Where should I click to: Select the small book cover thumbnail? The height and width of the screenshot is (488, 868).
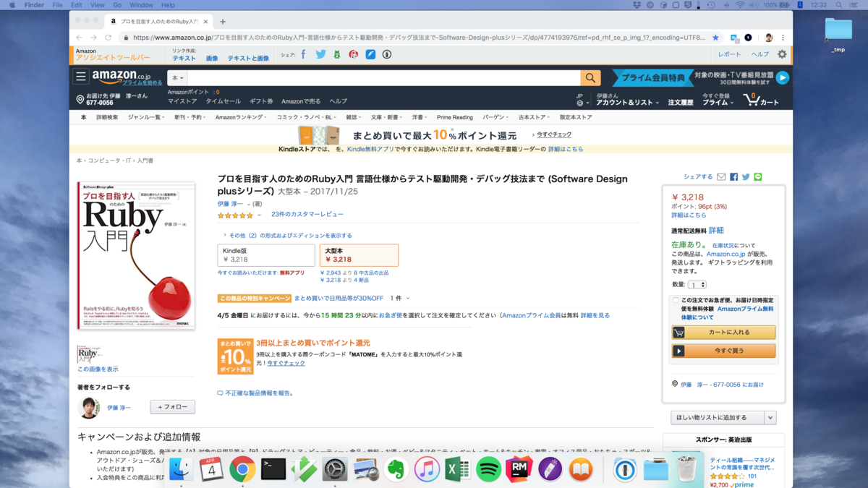tap(90, 354)
